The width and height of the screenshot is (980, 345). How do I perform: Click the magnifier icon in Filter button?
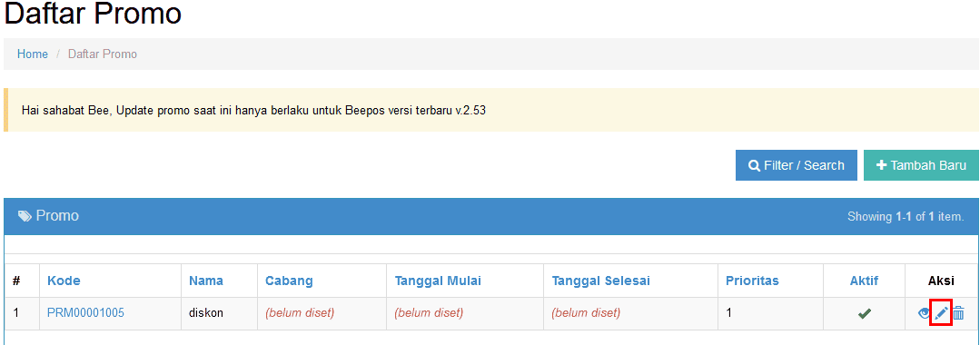[x=755, y=165]
